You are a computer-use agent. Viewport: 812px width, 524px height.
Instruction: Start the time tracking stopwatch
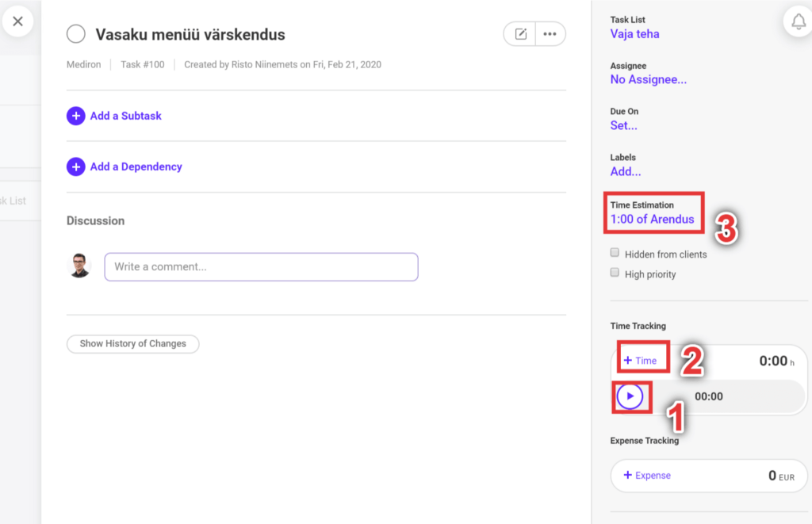[630, 396]
